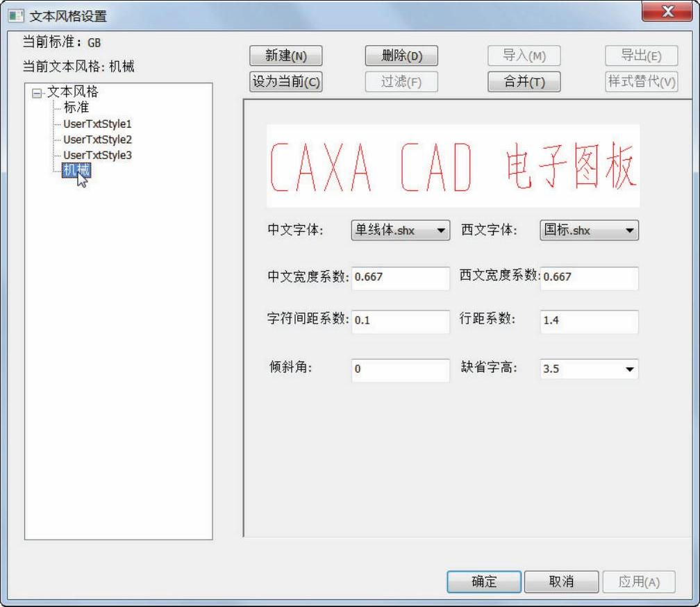Click the 字符间距系数 input field
Viewport: 700px width, 607px height.
401,322
